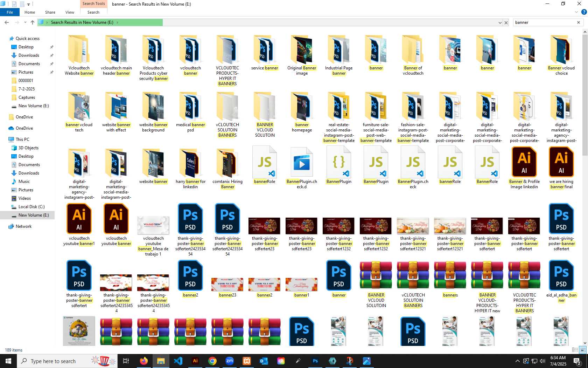Select the 'vcloudtech youtube banner1' Illustrator file
The width and height of the screenshot is (588, 368).
tap(79, 225)
